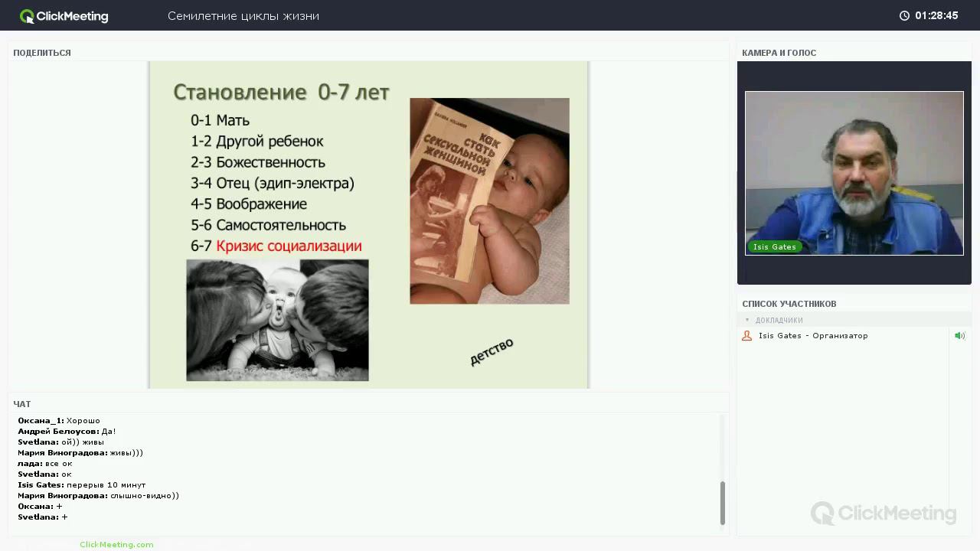The image size is (980, 551).
Task: Click the slide line 5-6 Самостоятельность
Action: click(x=268, y=225)
